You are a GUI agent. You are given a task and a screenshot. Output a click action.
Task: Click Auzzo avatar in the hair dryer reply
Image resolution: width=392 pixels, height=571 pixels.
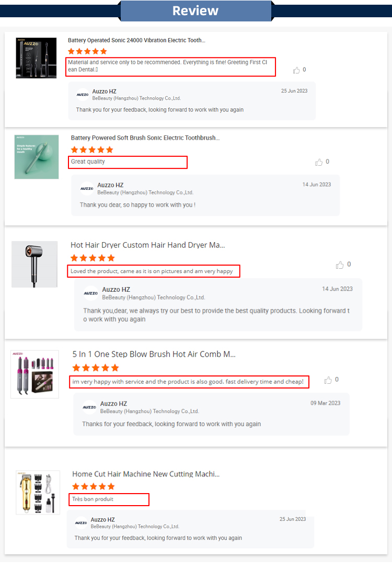tap(91, 293)
